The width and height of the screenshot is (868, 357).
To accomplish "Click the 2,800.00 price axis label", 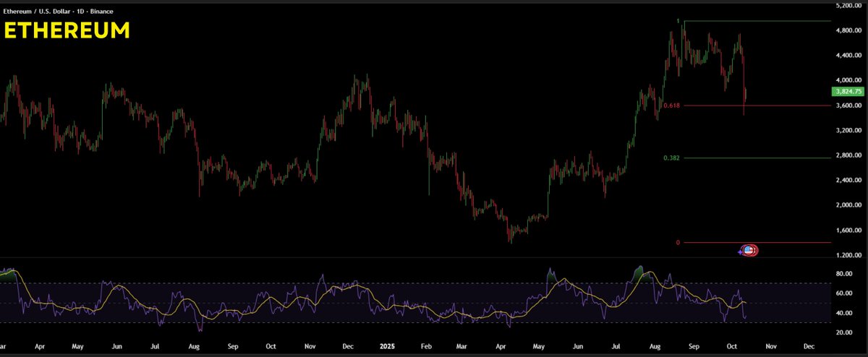I will [848, 155].
